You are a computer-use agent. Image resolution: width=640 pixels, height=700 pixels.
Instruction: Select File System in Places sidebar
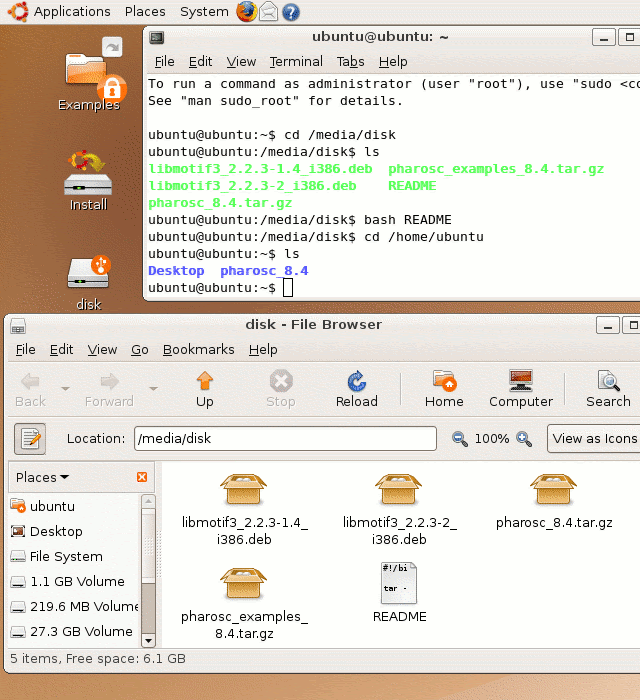click(x=75, y=556)
